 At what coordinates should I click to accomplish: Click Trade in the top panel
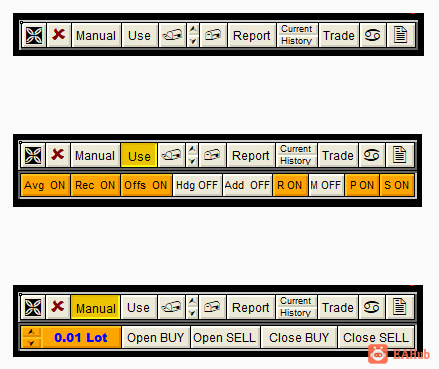point(339,35)
